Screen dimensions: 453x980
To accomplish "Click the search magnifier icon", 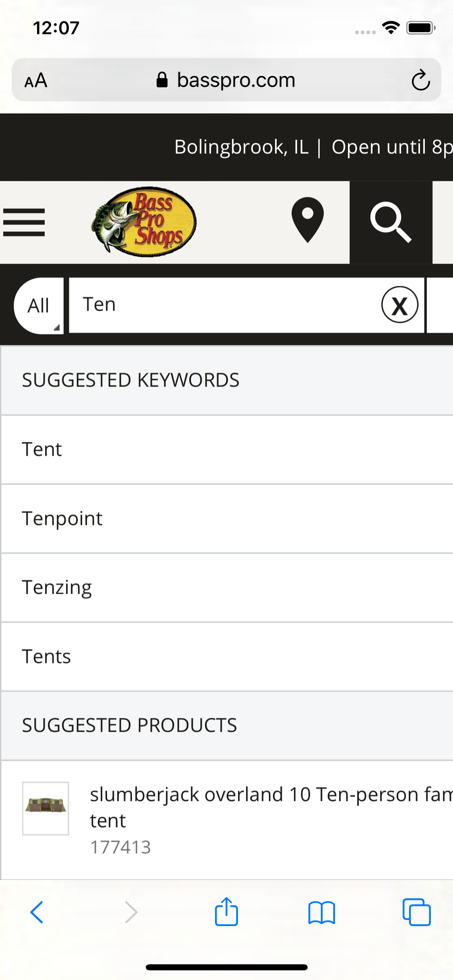I will 391,222.
